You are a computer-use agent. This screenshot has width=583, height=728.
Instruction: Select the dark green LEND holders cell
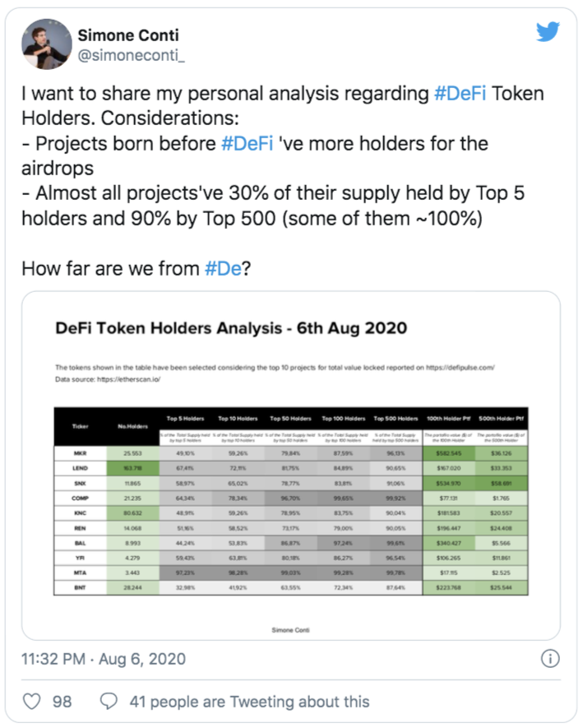(132, 468)
